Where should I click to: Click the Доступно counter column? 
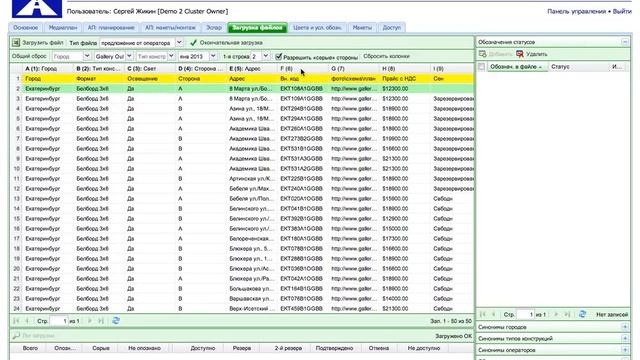202,348
